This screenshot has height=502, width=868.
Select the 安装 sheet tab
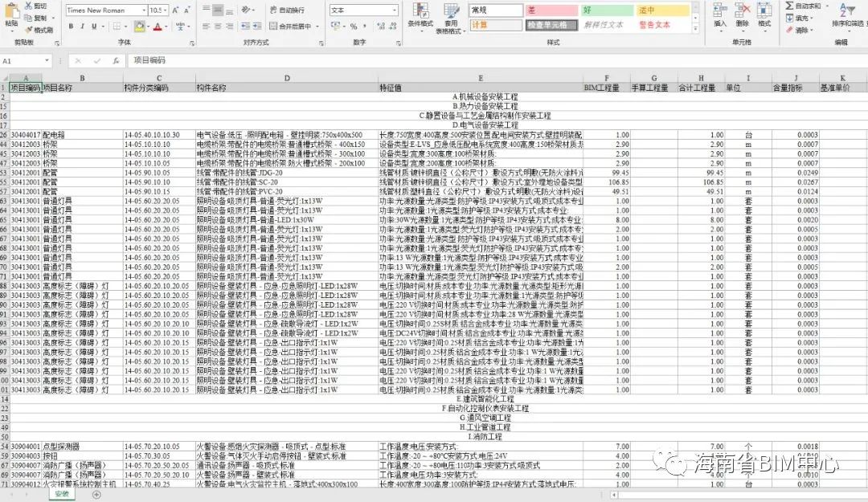tap(61, 494)
